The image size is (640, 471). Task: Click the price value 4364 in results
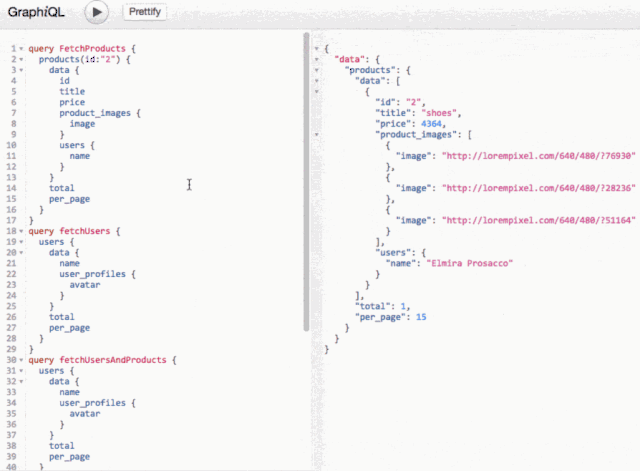[431, 124]
